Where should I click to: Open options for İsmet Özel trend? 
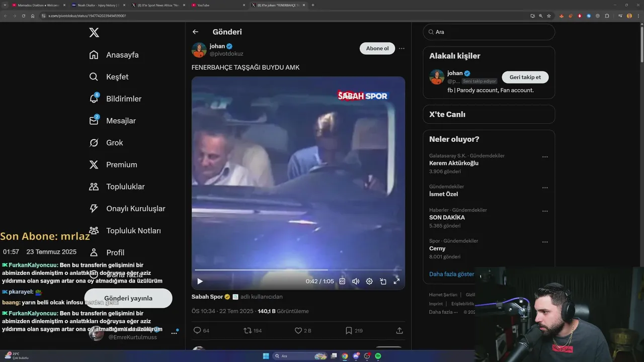click(x=545, y=188)
